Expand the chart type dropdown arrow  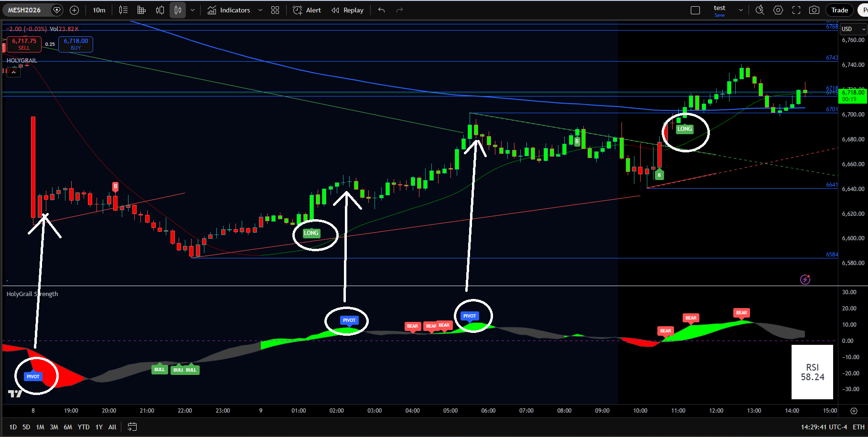coord(193,10)
